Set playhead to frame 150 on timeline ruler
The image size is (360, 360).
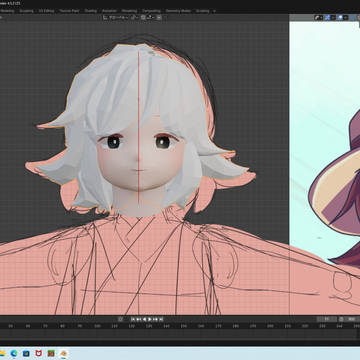tap(184, 326)
